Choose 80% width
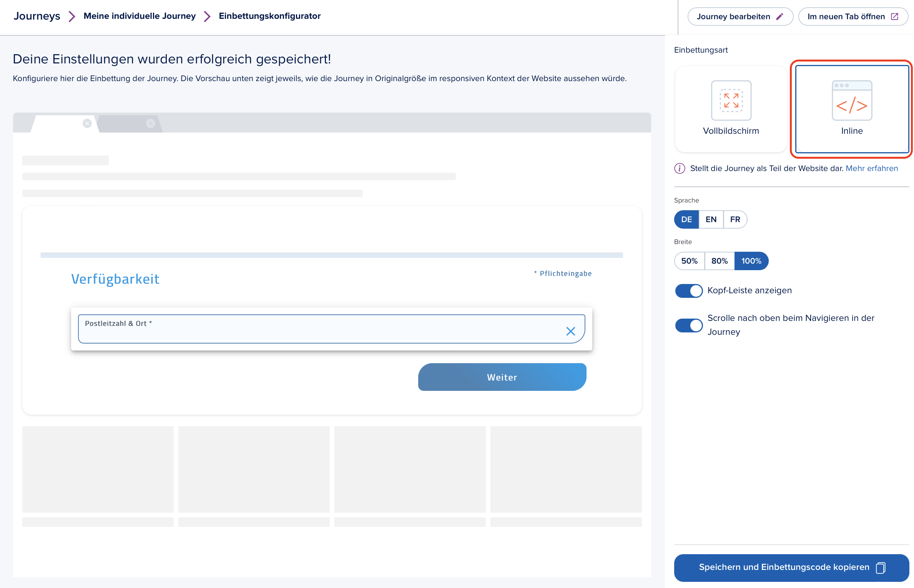This screenshot has height=588, width=914. pos(720,261)
